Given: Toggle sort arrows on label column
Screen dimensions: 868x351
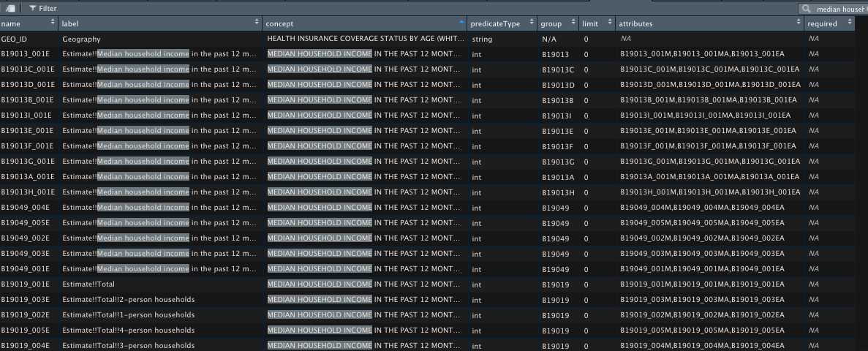Looking at the screenshot, I should [x=257, y=23].
